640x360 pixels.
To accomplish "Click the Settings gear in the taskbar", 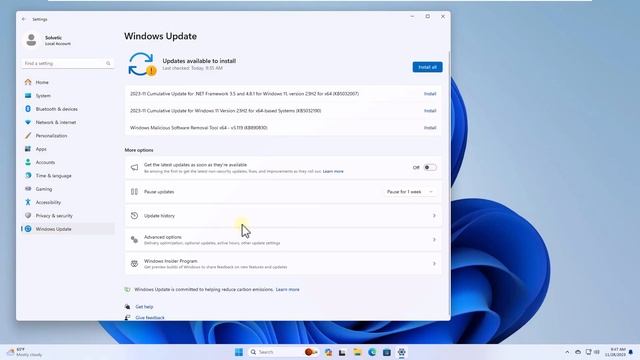I will coord(402,352).
